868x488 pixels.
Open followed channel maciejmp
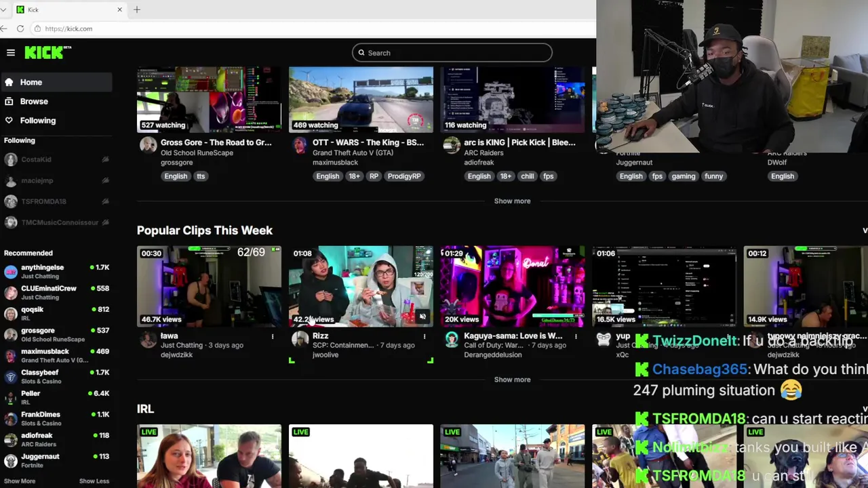[56, 180]
